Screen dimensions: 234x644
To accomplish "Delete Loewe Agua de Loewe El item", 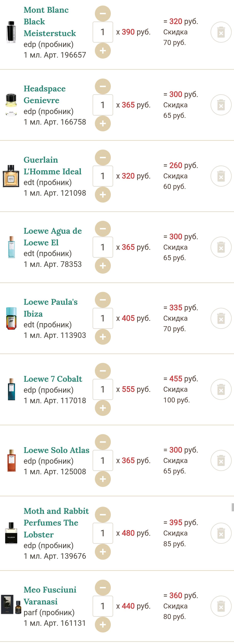I will [x=221, y=247].
